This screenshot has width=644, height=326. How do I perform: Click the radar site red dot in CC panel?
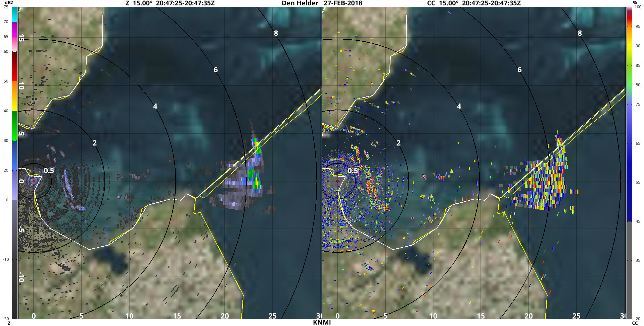click(x=337, y=181)
